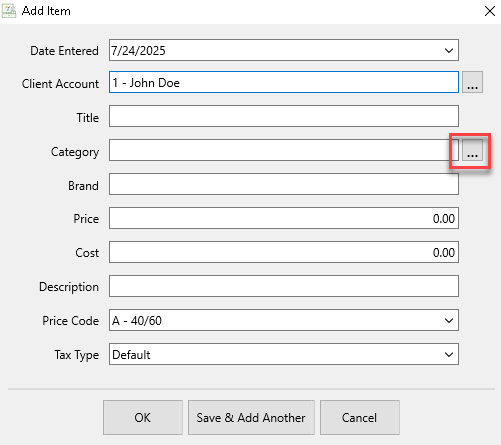The height and width of the screenshot is (445, 501).
Task: Click the Title label
Action: (x=88, y=118)
